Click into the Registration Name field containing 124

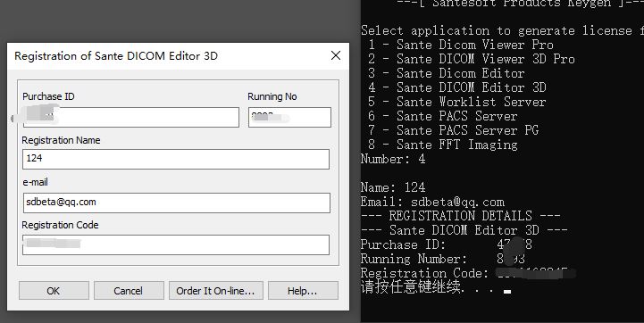[176, 159]
